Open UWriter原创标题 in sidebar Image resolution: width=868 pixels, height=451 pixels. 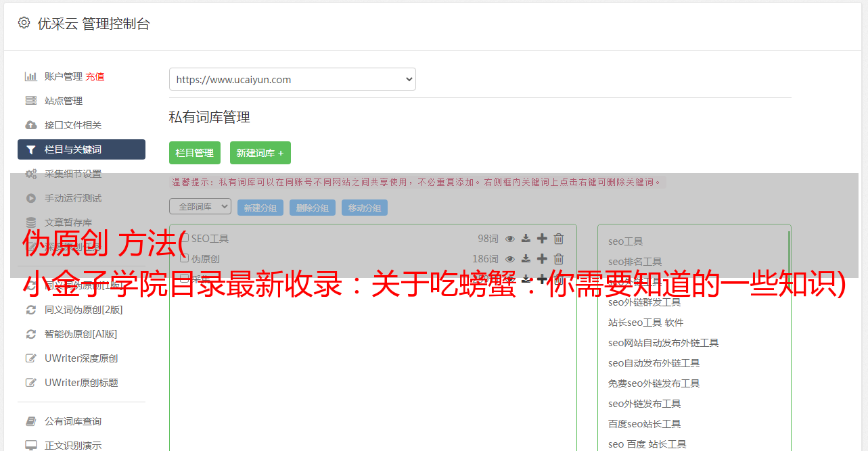pyautogui.click(x=81, y=383)
